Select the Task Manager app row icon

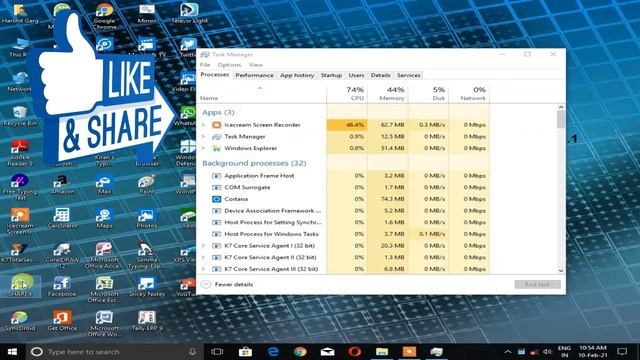point(217,137)
